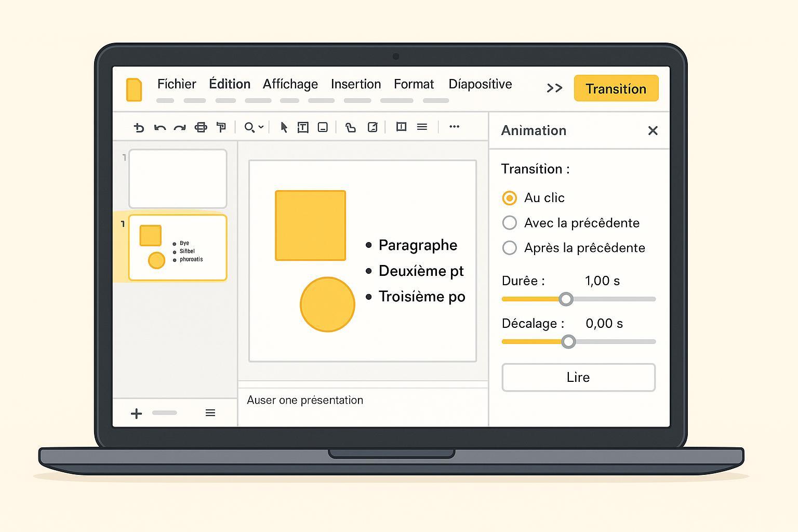Open the Fichier menu
The height and width of the screenshot is (532, 798).
(x=177, y=84)
